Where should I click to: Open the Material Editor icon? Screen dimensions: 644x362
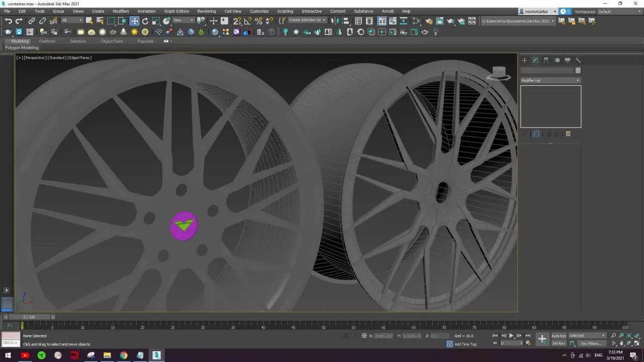tap(416, 21)
